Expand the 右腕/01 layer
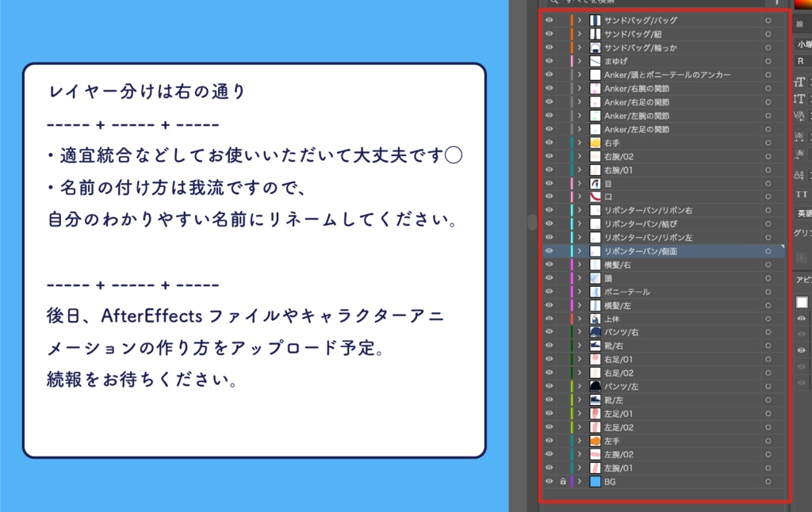Image resolution: width=812 pixels, height=512 pixels. pos(580,170)
